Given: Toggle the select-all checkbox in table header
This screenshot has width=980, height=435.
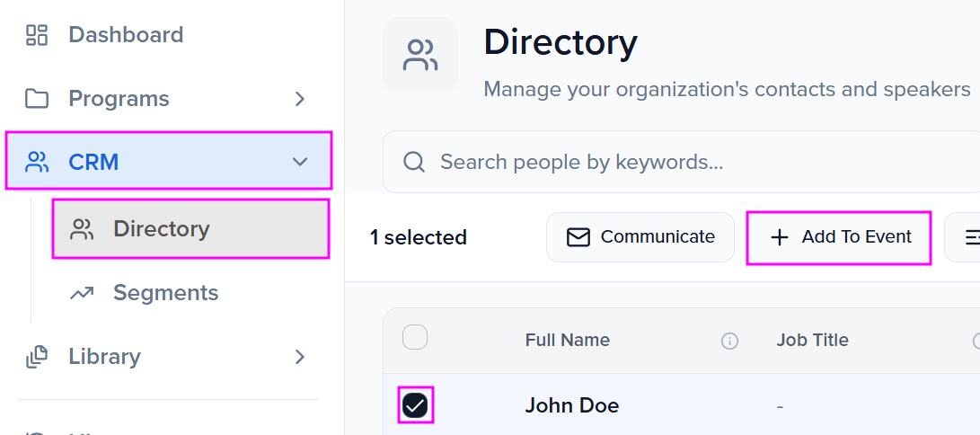Looking at the screenshot, I should tap(415, 338).
